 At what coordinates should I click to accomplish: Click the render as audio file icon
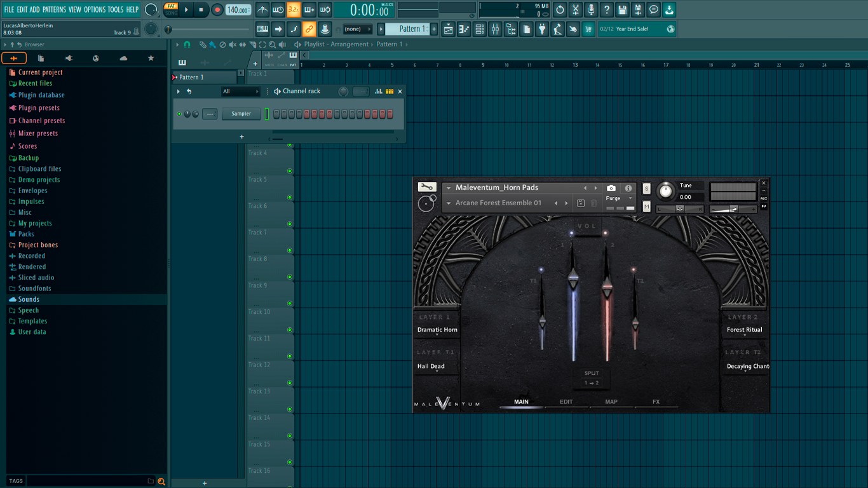(638, 10)
